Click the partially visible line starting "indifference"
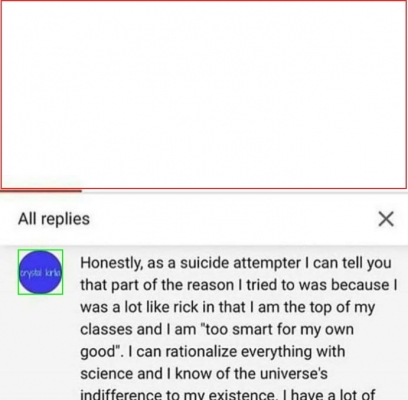This screenshot has width=408, height=400. 228,395
